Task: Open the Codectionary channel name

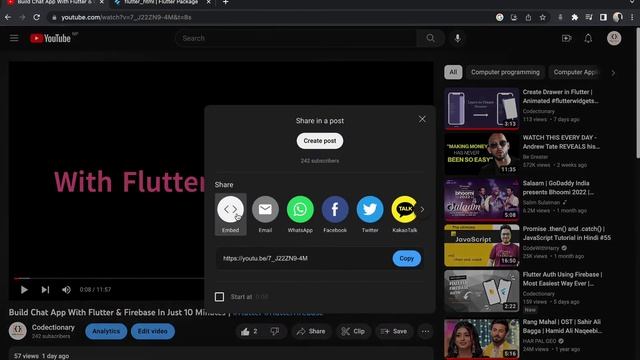Action: pos(53,327)
